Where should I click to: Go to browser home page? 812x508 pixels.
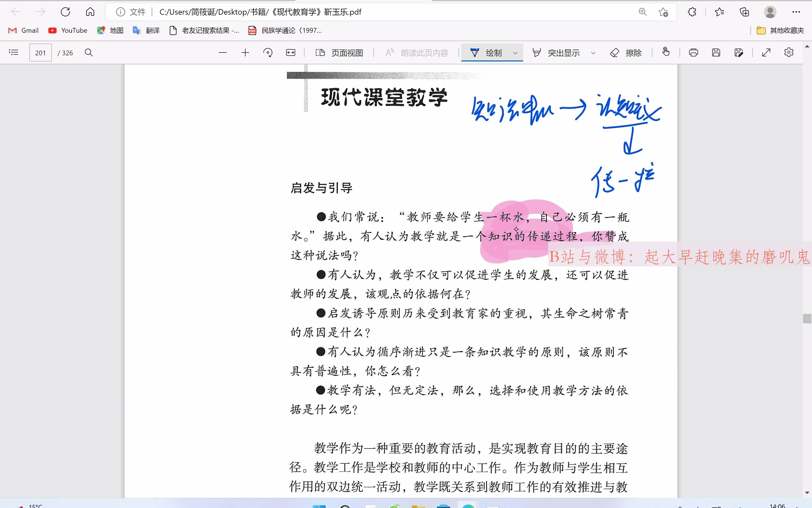pyautogui.click(x=90, y=12)
